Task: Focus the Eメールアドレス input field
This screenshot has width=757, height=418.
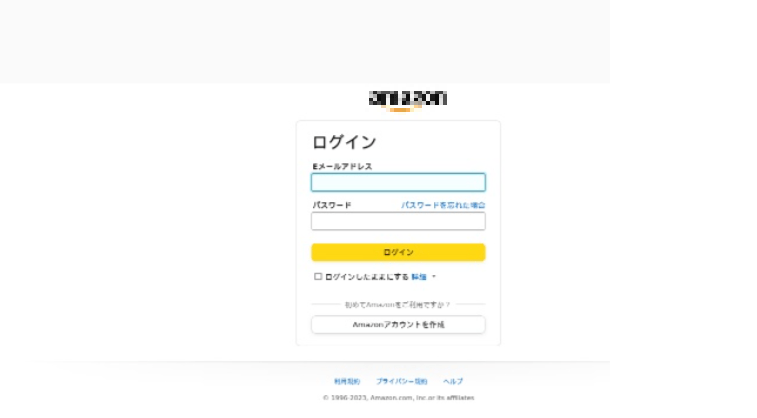Action: coord(398,183)
